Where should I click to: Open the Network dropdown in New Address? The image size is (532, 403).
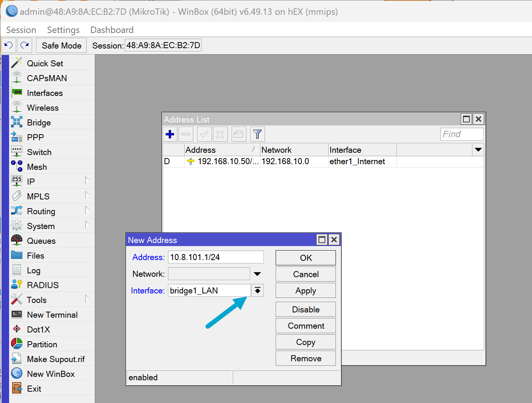[257, 273]
